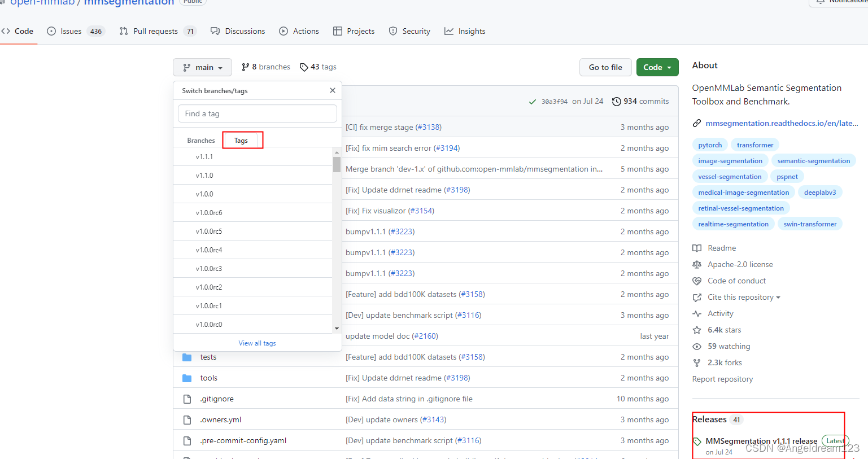The width and height of the screenshot is (868, 459).
Task: Select tag v1.1.1
Action: click(253, 157)
